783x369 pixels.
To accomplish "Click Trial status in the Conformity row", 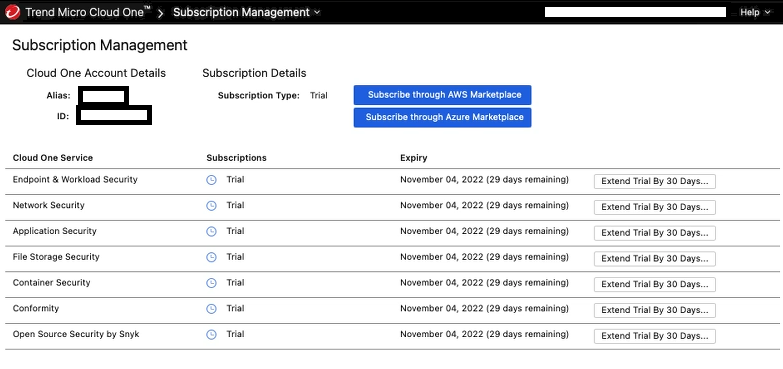I will (235, 309).
